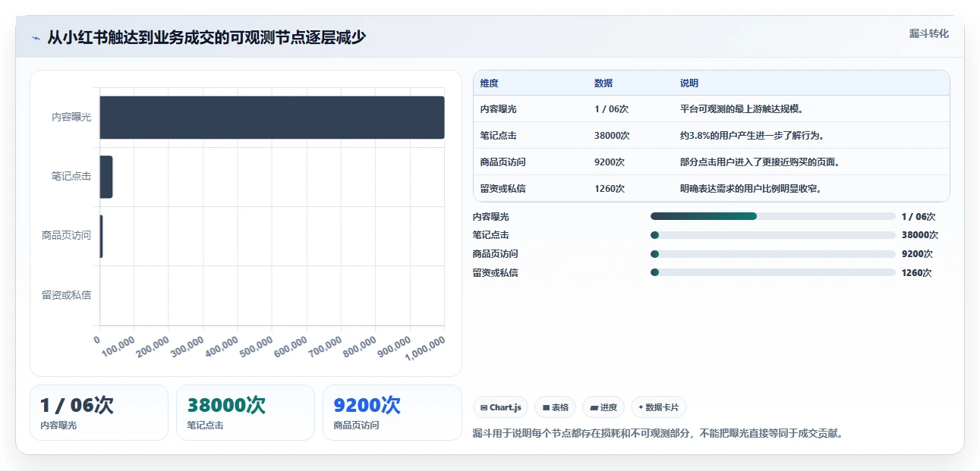Click the 笔记点击 label on chart axis
The image size is (980, 471).
[71, 177]
